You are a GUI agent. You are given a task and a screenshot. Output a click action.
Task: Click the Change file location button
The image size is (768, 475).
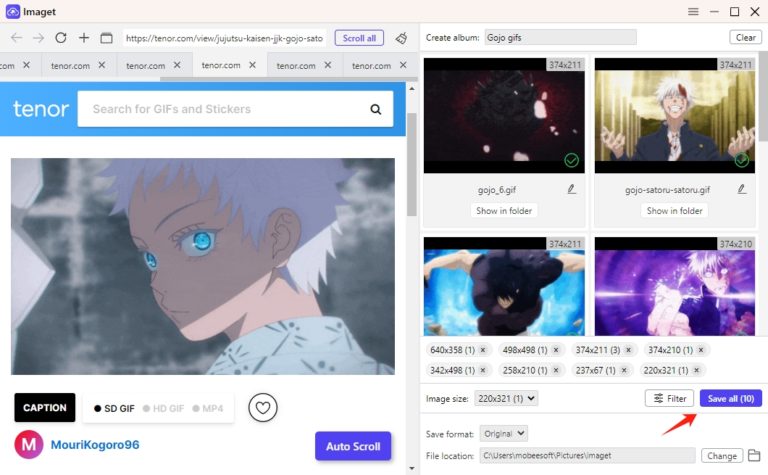pos(722,456)
